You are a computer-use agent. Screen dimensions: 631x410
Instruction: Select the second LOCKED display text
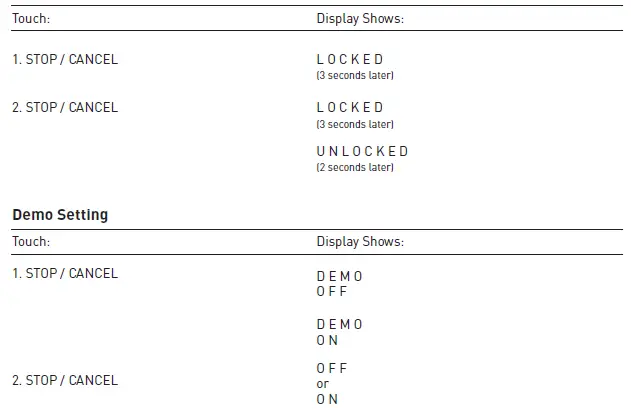click(x=350, y=107)
